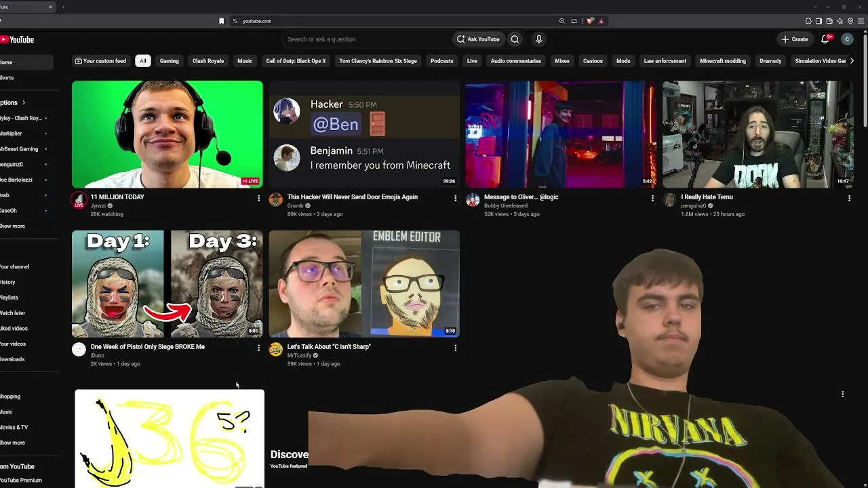The width and height of the screenshot is (868, 488).
Task: Select the Podcasts filter chip
Action: 441,61
